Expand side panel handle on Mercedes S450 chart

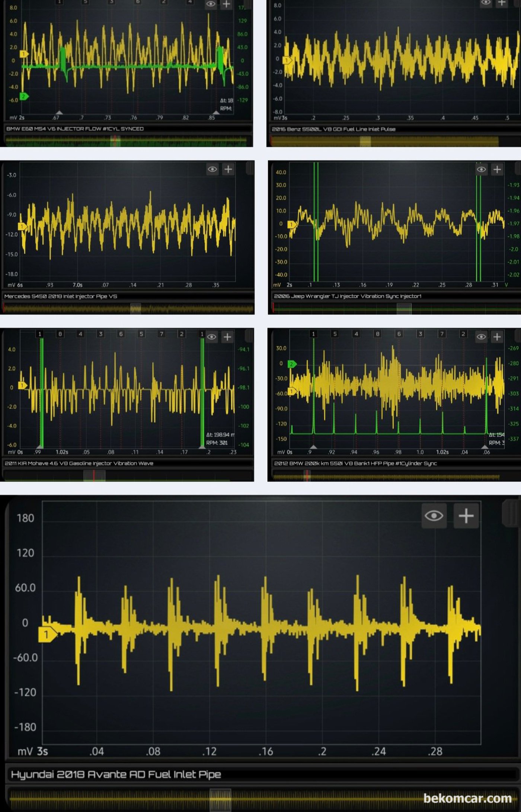250,169
